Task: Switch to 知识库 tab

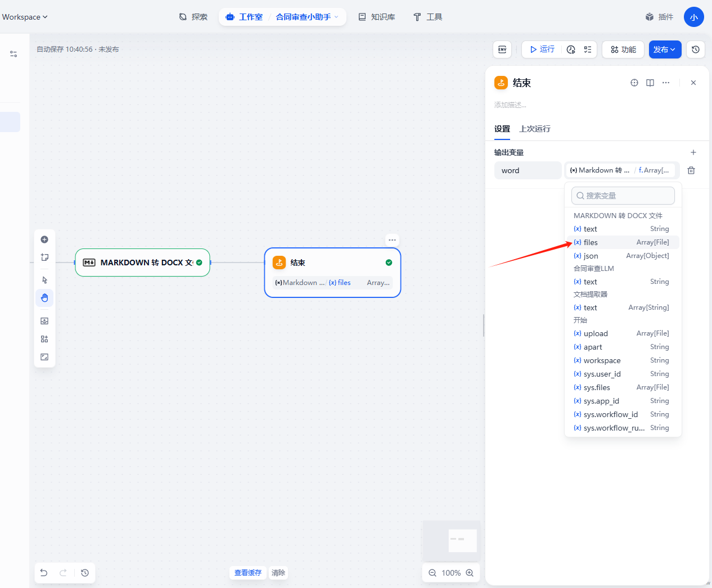Action: pyautogui.click(x=377, y=17)
